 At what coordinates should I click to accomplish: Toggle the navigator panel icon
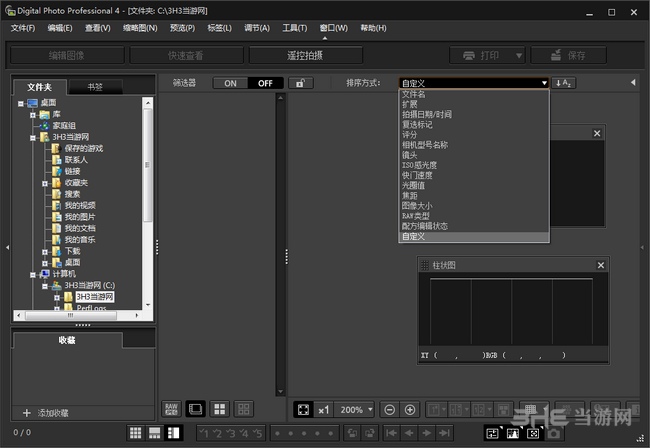point(533,433)
